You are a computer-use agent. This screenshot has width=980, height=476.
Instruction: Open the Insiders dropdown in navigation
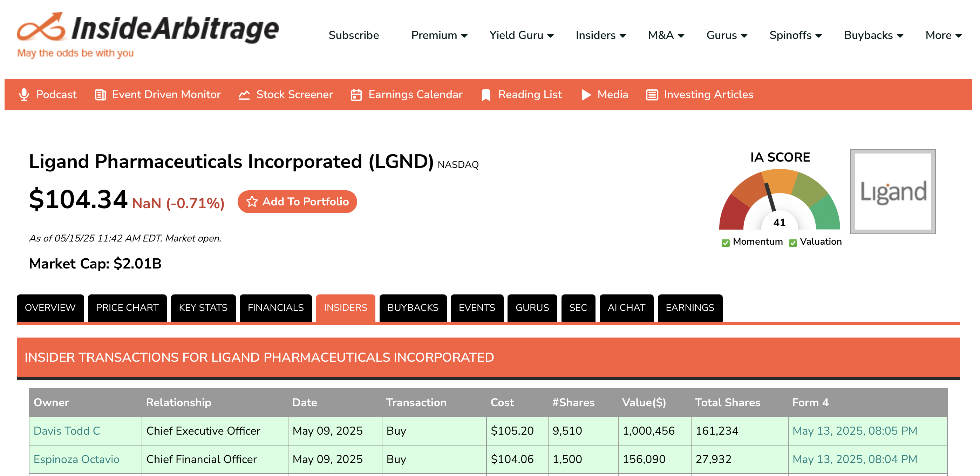coord(600,35)
